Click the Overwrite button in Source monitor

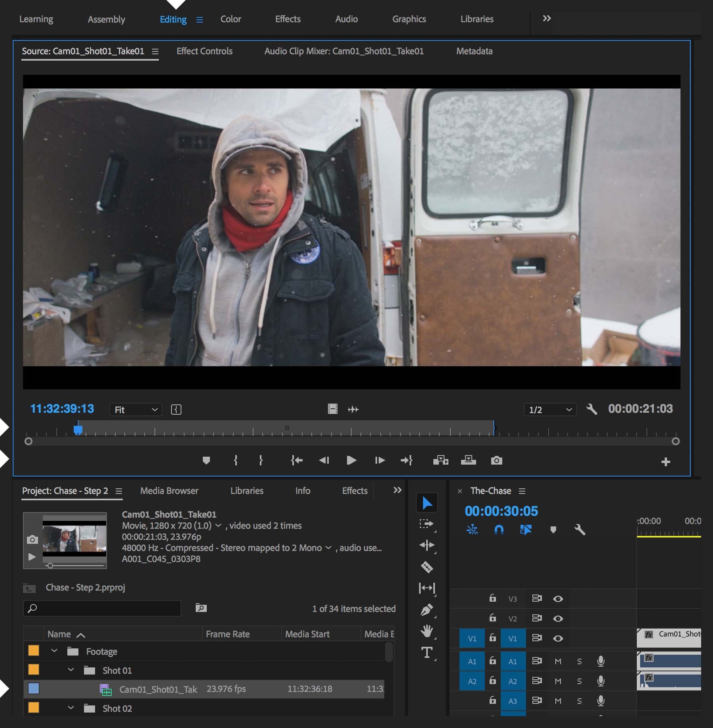click(x=468, y=460)
